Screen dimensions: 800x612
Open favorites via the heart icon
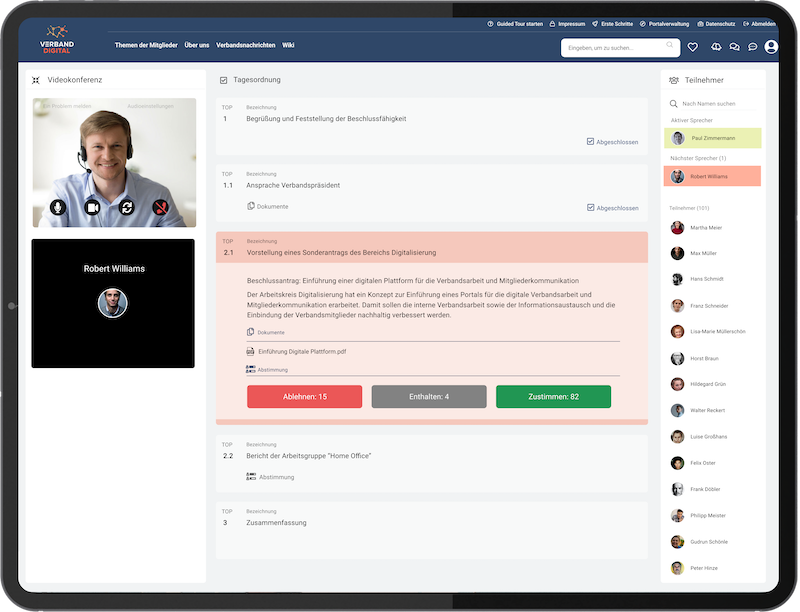point(692,47)
